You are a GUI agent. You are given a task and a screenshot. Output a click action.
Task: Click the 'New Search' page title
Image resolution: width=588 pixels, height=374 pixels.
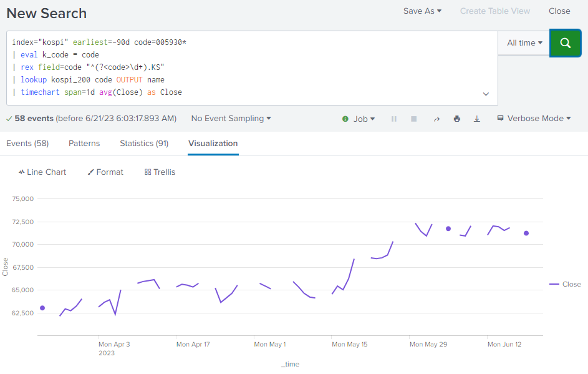[x=47, y=14]
